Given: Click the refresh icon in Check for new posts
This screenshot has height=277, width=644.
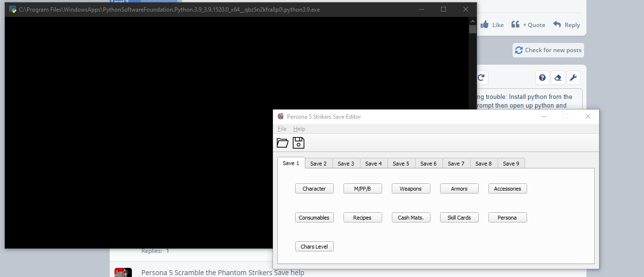Looking at the screenshot, I should (519, 50).
